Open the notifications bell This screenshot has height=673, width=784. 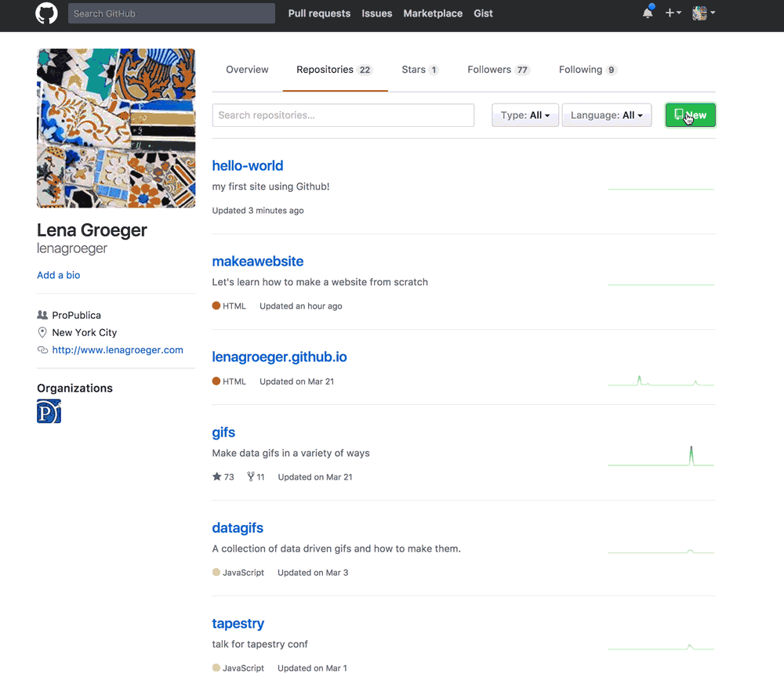pos(648,13)
